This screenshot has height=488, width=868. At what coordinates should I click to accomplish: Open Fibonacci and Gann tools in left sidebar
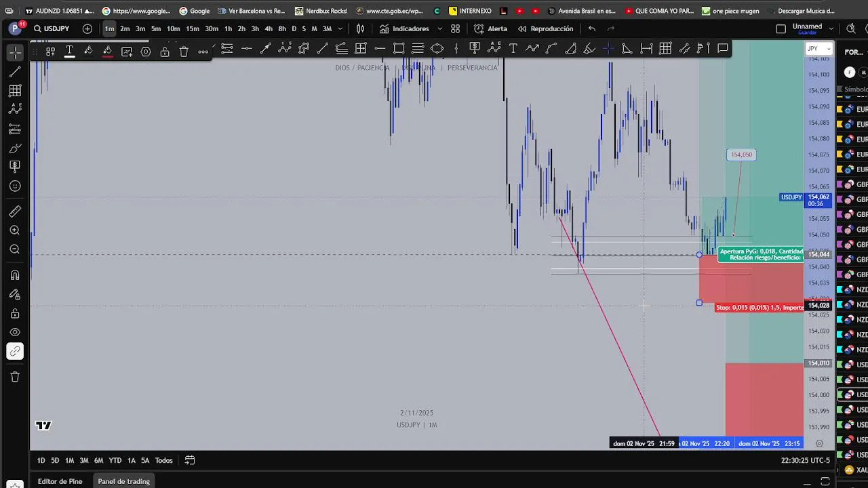coord(15,90)
